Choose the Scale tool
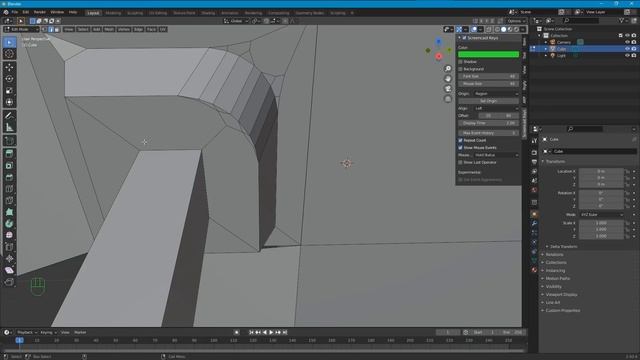 9,91
